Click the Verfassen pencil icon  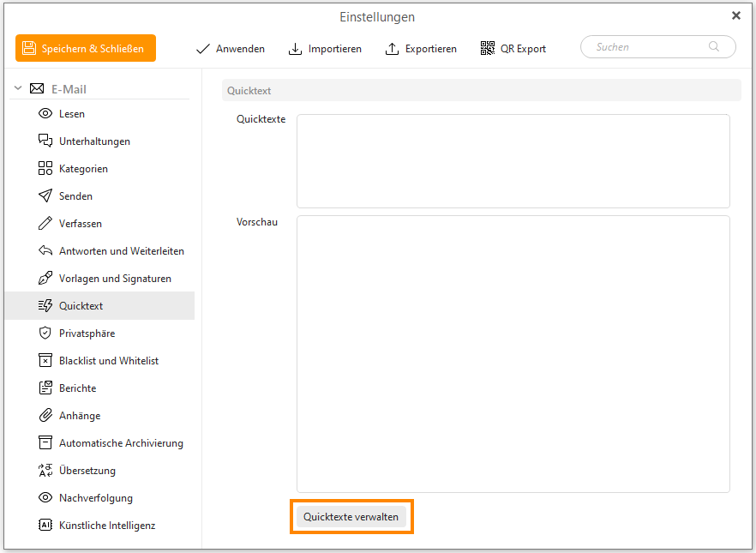coord(45,224)
